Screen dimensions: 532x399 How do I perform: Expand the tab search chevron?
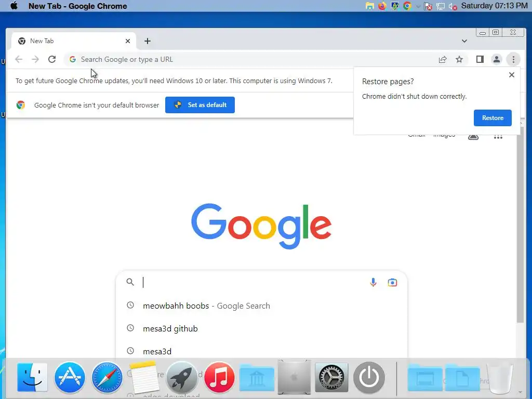pos(464,41)
